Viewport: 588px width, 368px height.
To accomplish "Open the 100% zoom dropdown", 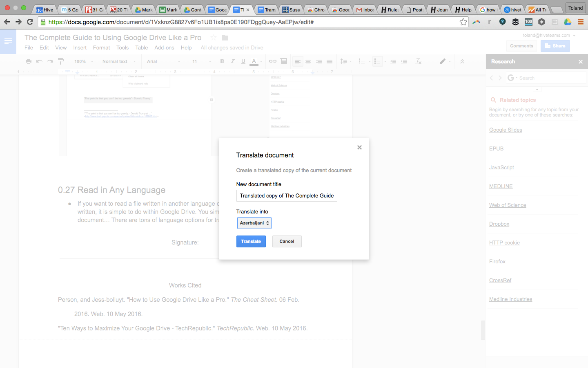I will pyautogui.click(x=84, y=61).
